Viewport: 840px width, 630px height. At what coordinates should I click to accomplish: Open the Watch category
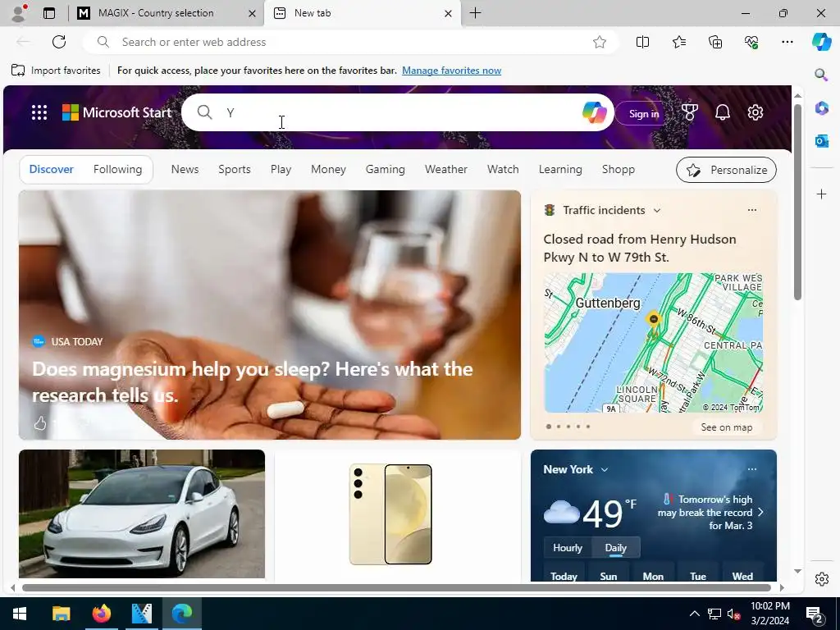503,169
